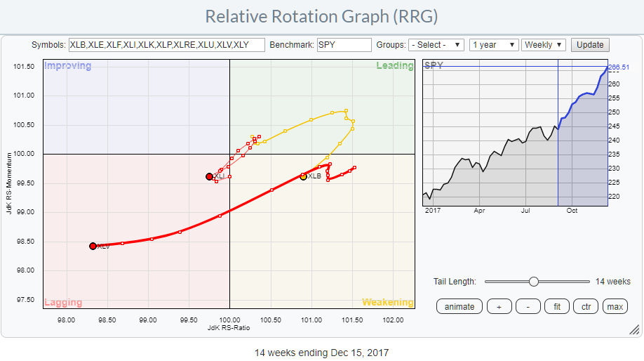
Task: Click the JdK RS-Ratio axis label
Action: 229,328
